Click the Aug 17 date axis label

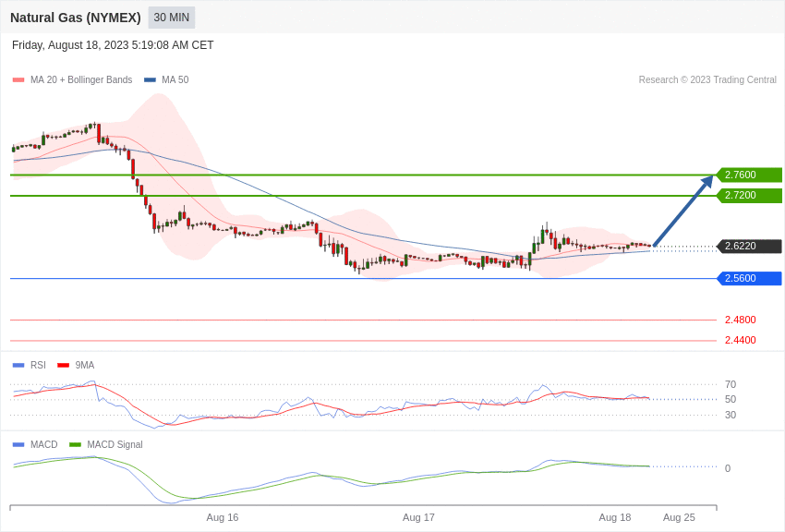(x=418, y=517)
